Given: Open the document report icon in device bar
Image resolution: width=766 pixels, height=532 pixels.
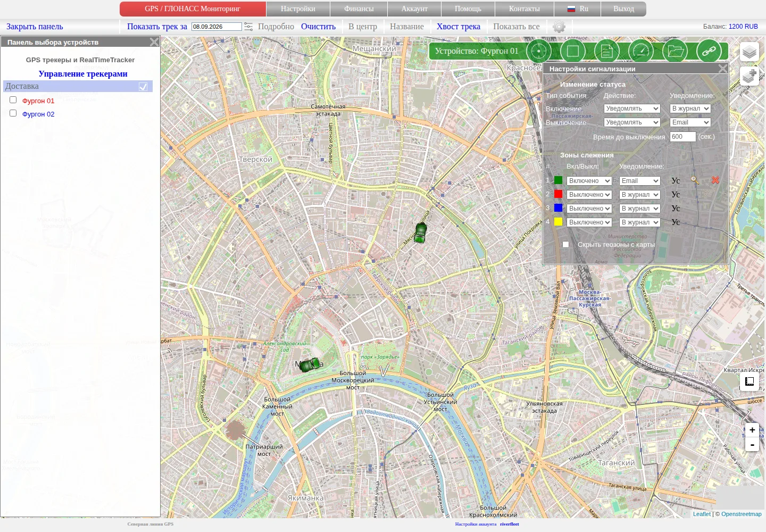Looking at the screenshot, I should [607, 51].
